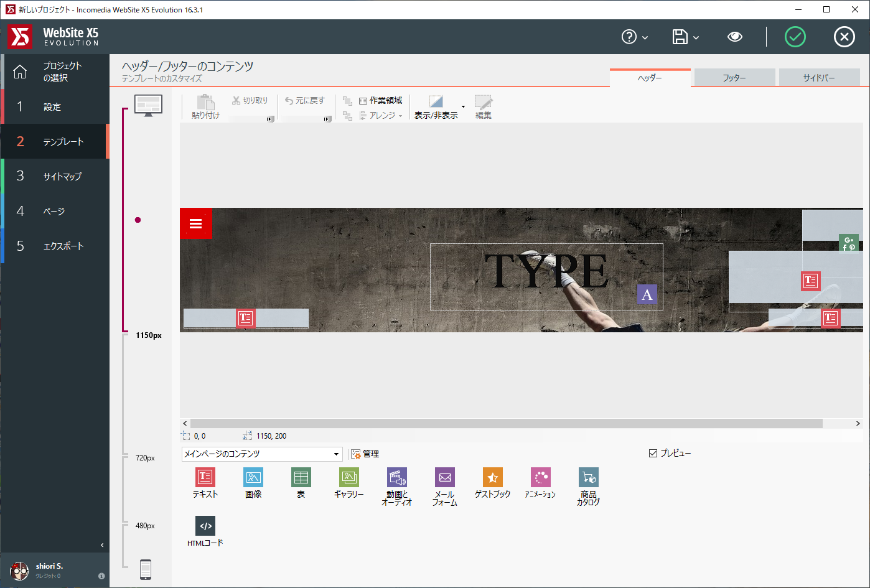The width and height of the screenshot is (870, 588).
Task: Click the horizontal scrollbar under the canvas
Action: coord(506,423)
